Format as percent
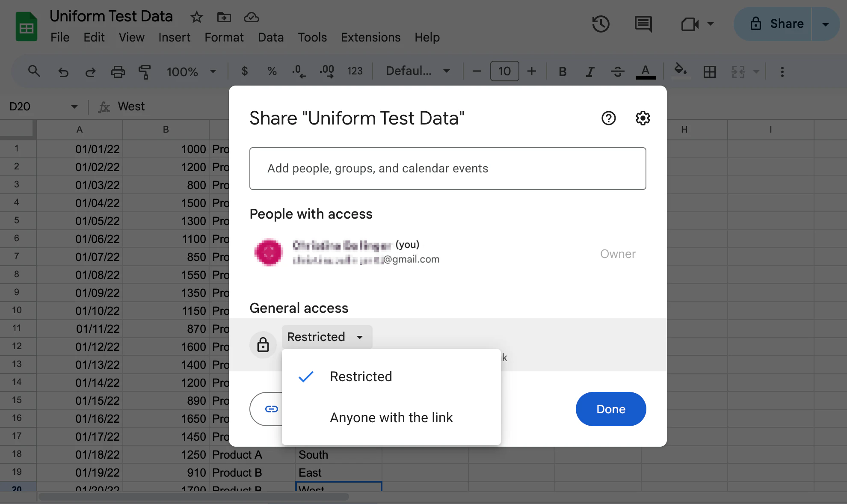 272,71
